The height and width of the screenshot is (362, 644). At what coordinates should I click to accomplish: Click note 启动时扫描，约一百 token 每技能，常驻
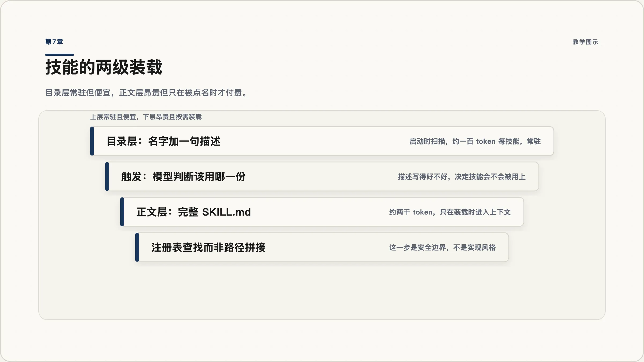[475, 141]
